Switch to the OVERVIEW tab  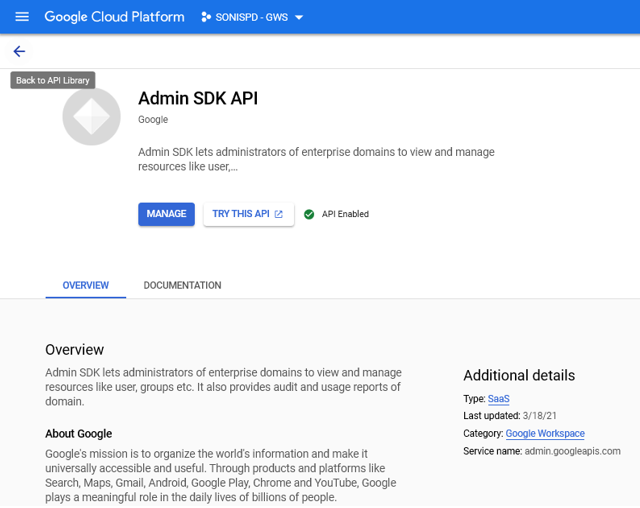coord(86,285)
